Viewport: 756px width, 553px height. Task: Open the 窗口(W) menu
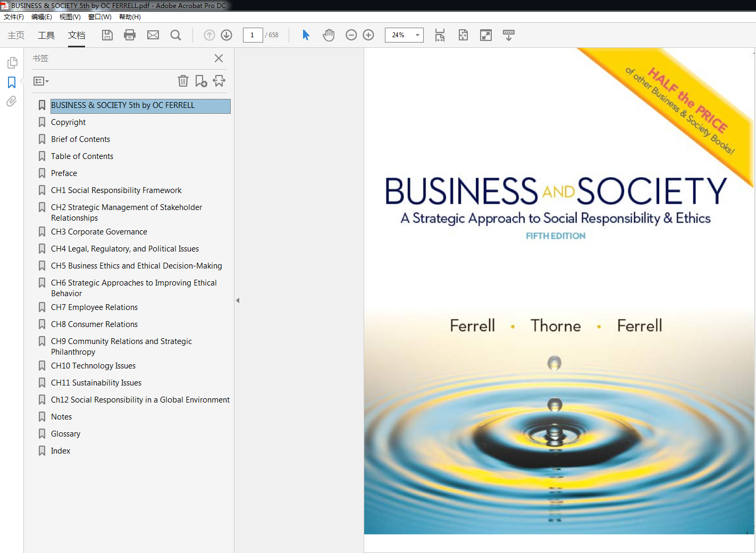[100, 17]
